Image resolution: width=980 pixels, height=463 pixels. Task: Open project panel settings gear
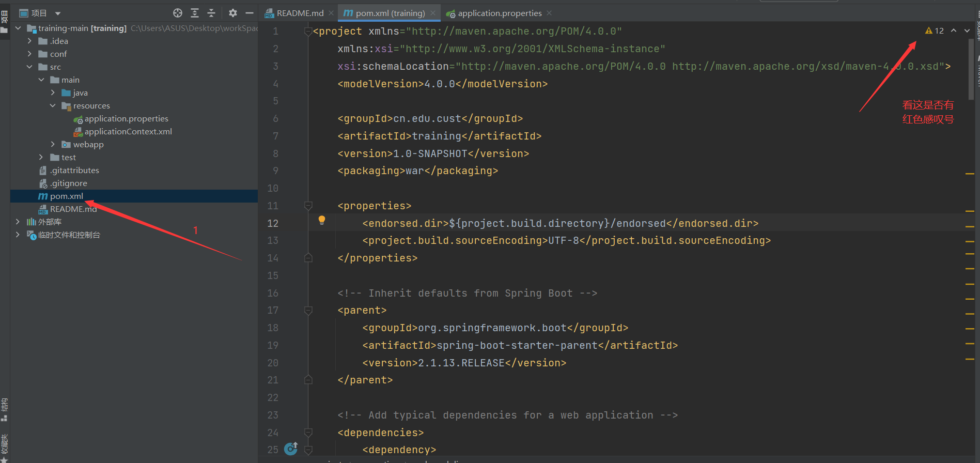point(233,13)
